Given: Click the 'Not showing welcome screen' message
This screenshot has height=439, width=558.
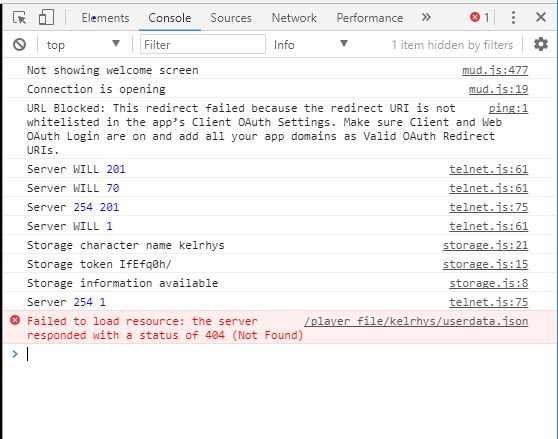Looking at the screenshot, I should click(112, 70).
